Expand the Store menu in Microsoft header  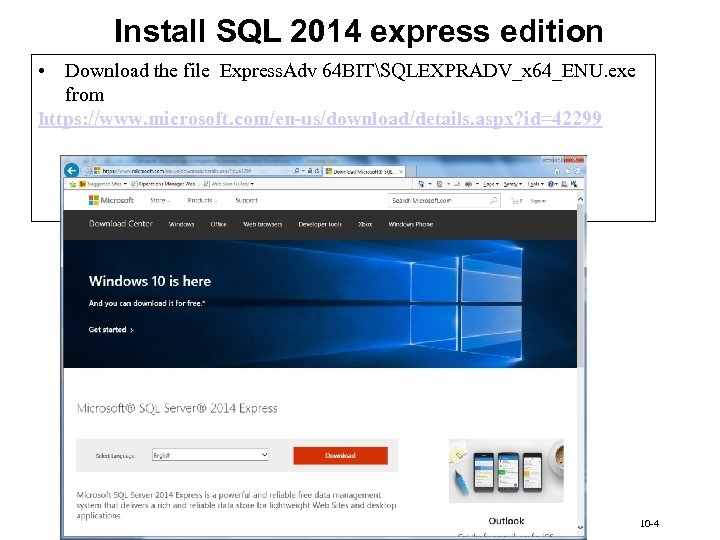tap(160, 200)
